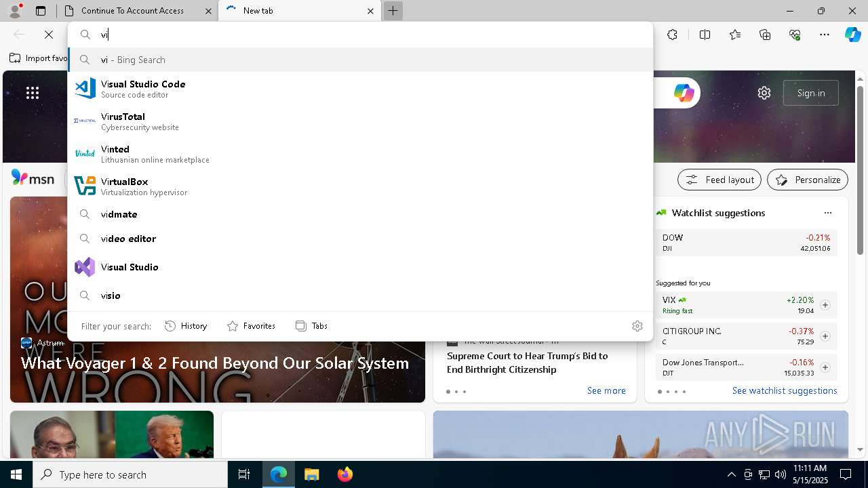This screenshot has width=868, height=488.
Task: Open the Favorites star toolbar icon
Action: tap(735, 35)
